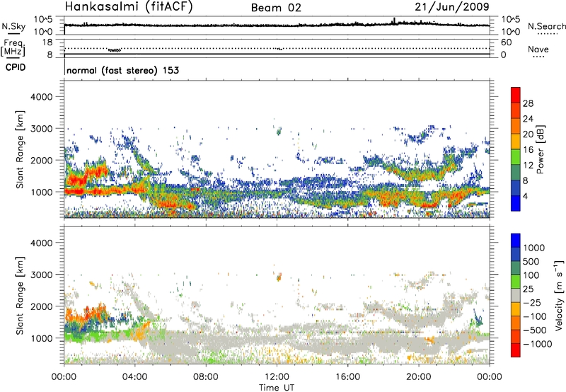Click the '18' frequency tick label
The image size is (566, 392).
pos(47,42)
